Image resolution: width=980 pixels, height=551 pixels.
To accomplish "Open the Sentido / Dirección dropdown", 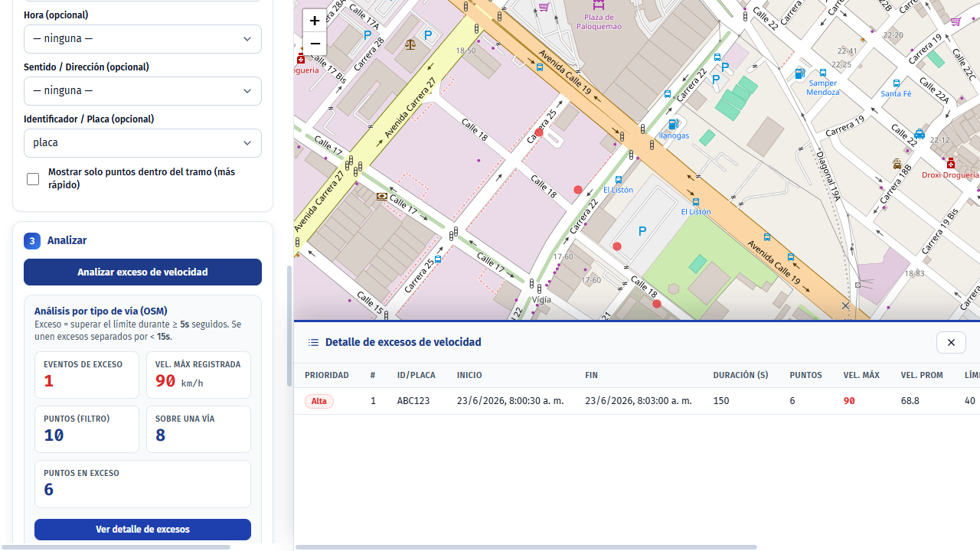I will [142, 91].
